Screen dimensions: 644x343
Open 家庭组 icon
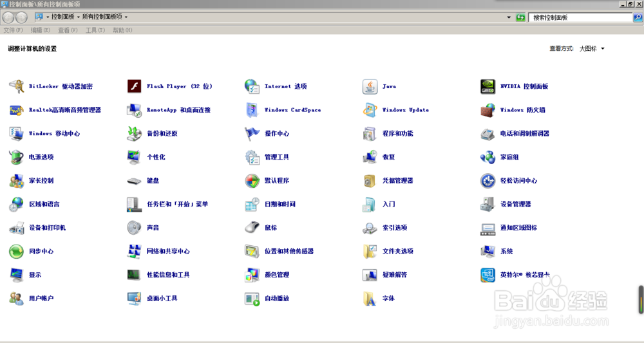tap(488, 157)
